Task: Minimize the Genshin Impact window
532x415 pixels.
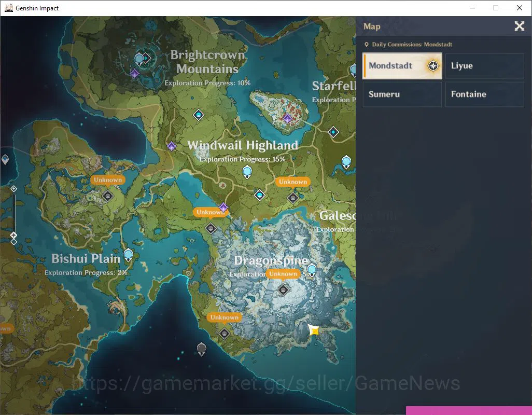Action: [472, 8]
